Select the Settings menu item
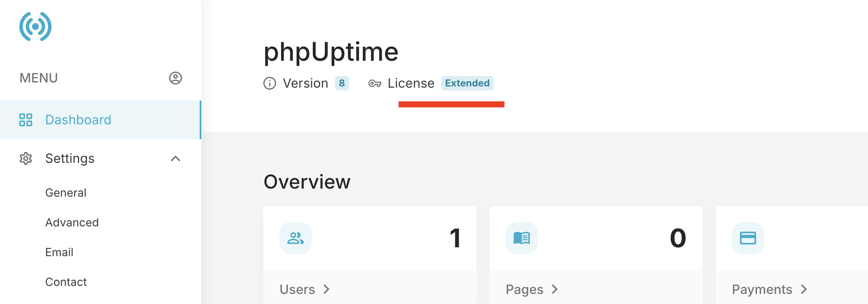This screenshot has height=304, width=868. point(100,158)
